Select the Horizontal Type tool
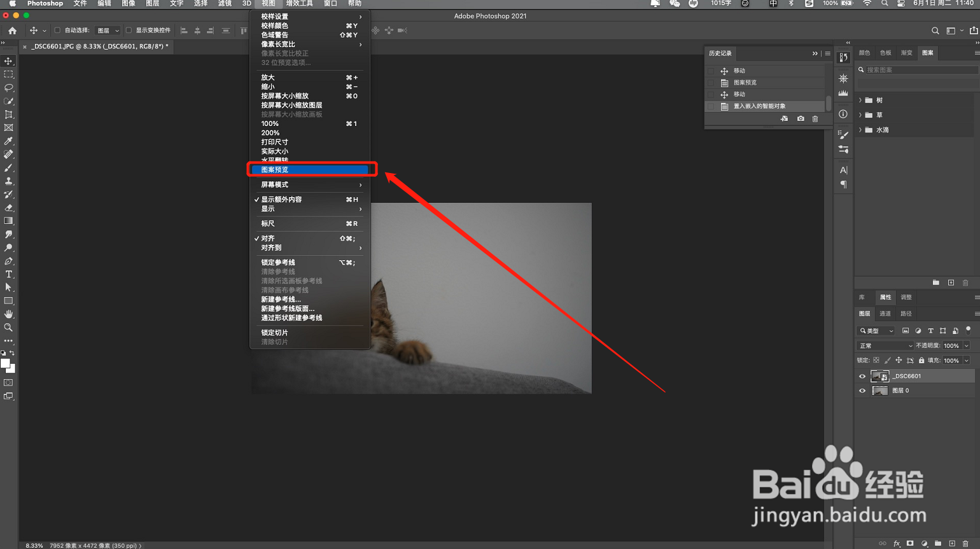This screenshot has width=980, height=549. point(8,274)
